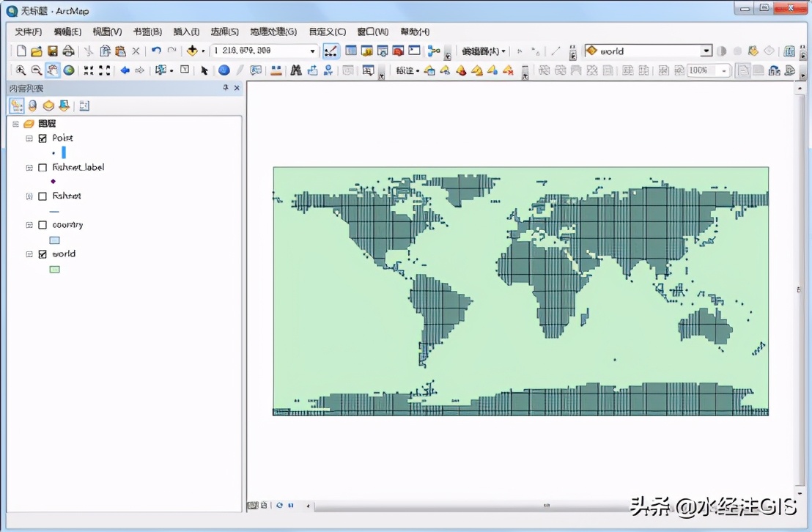The width and height of the screenshot is (812, 532).
Task: Open the 编辑器 editor dropdown button
Action: pos(484,51)
